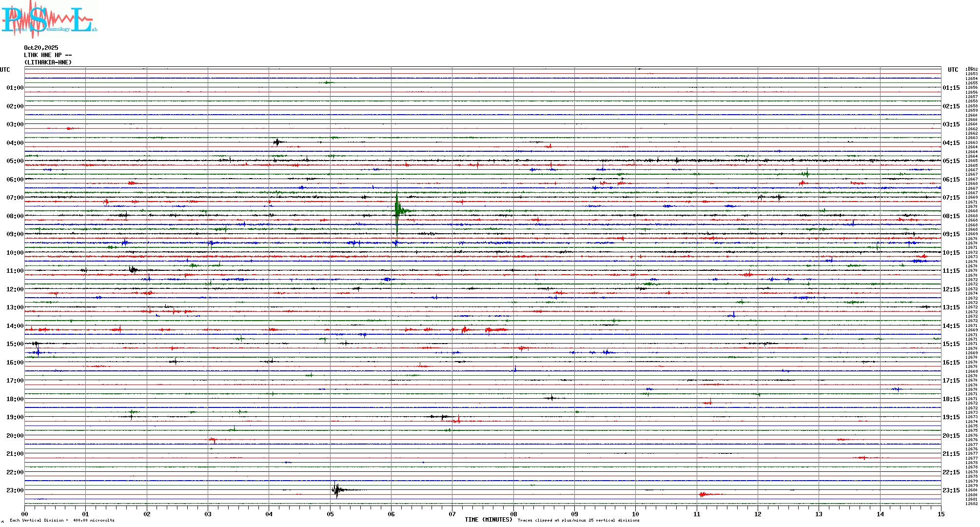Viewport: 980px width, 527px height.
Task: Click the 08:00 hour label on the left
Action: [x=15, y=216]
